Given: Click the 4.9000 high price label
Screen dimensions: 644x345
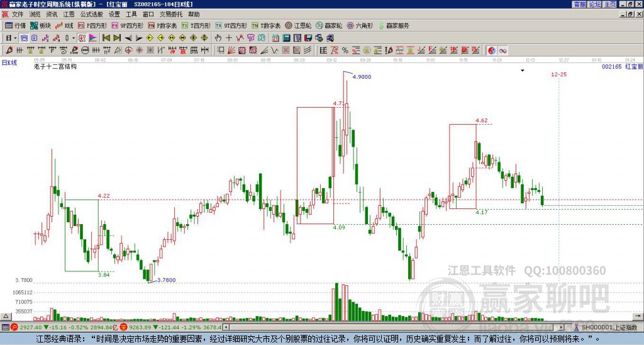Looking at the screenshot, I should pos(362,76).
